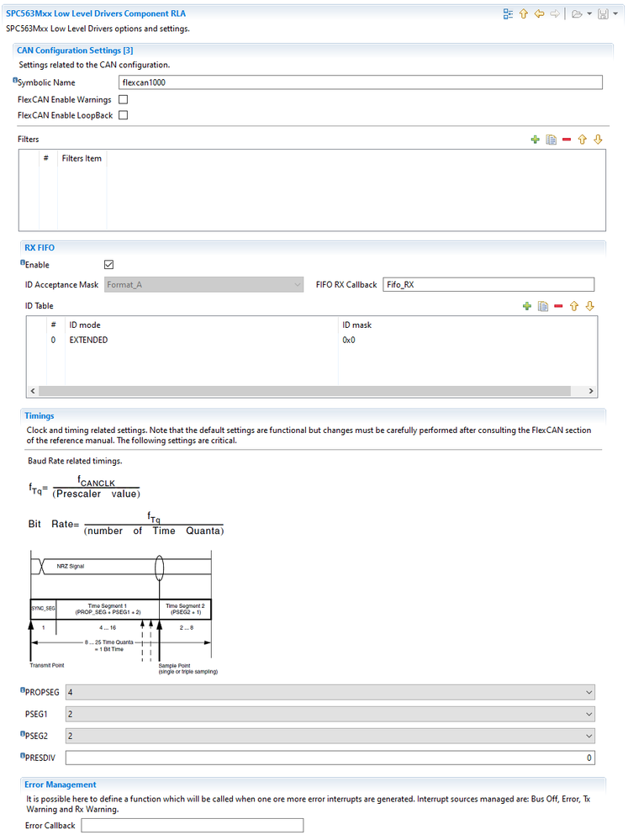Open the save icon dropdown arrow
The image size is (628, 840).
click(615, 14)
